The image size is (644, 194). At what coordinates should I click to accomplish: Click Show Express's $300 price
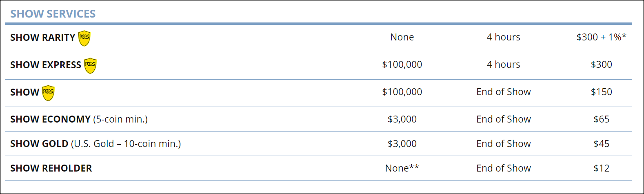601,65
